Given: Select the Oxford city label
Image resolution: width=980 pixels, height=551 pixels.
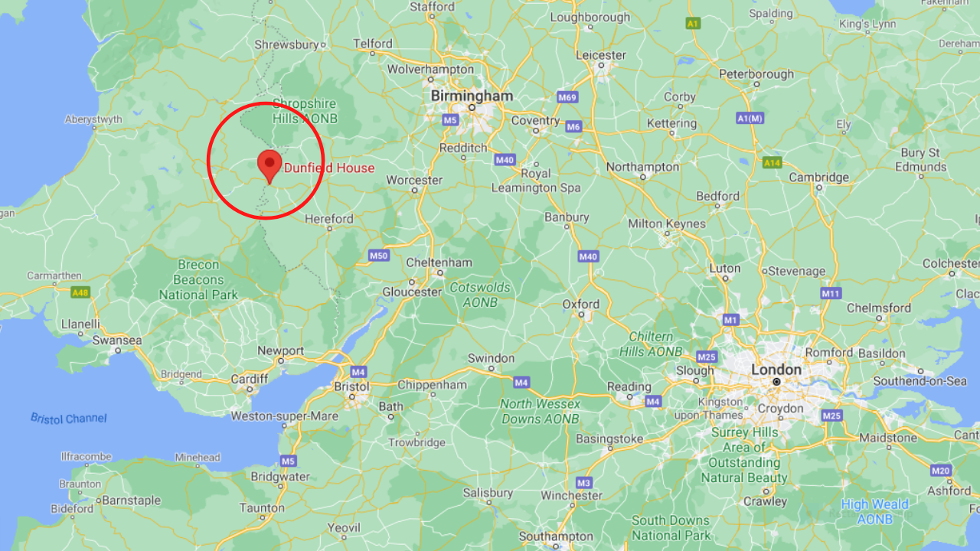Looking at the screenshot, I should 581,305.
